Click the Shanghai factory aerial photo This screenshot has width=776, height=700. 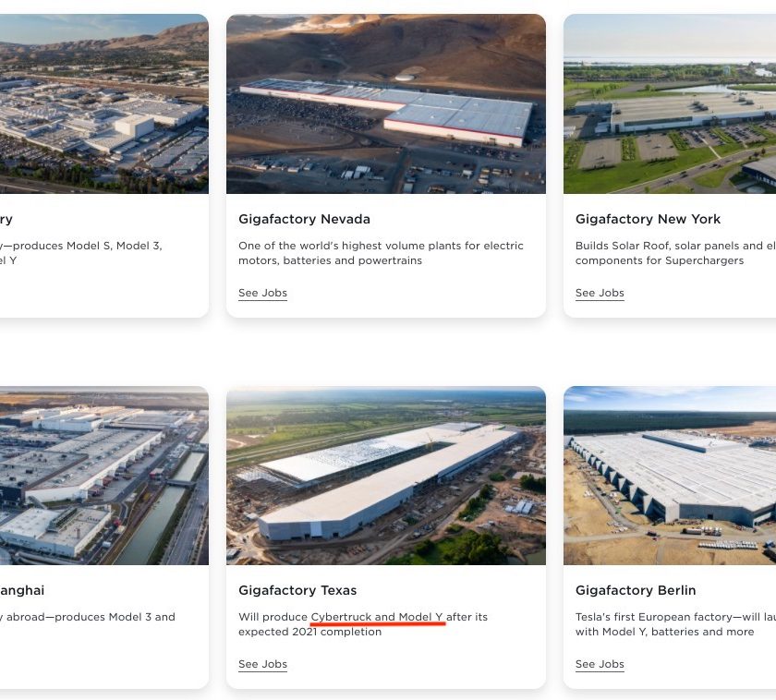coord(103,476)
